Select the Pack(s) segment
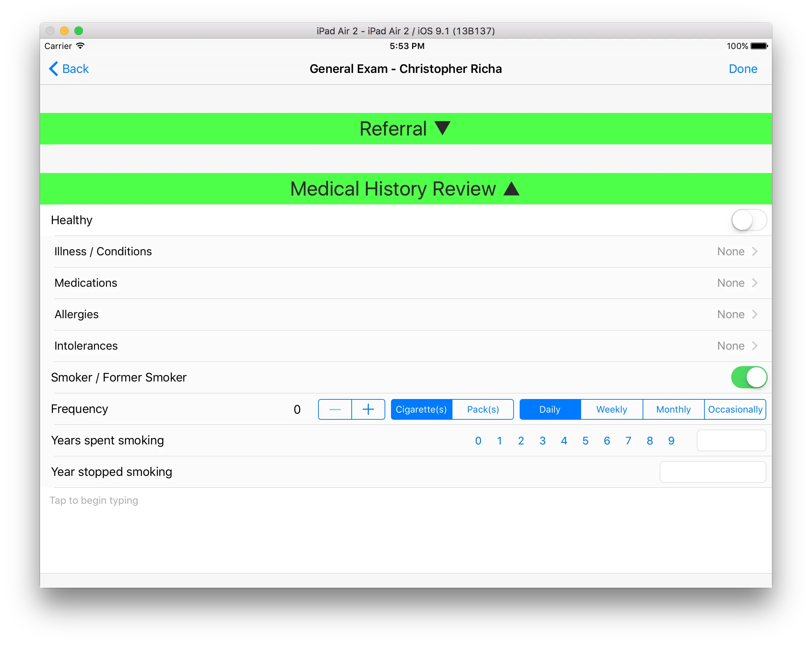812x645 pixels. [x=482, y=409]
